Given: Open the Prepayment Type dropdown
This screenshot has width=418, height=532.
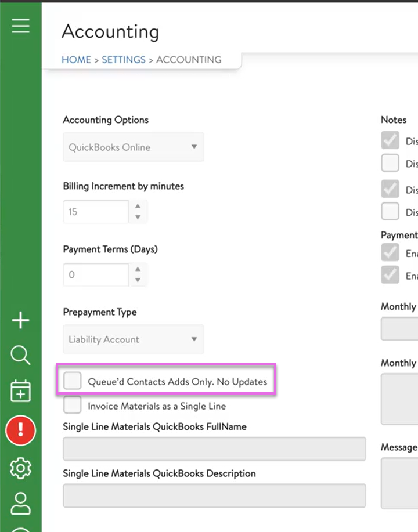Looking at the screenshot, I should [133, 339].
